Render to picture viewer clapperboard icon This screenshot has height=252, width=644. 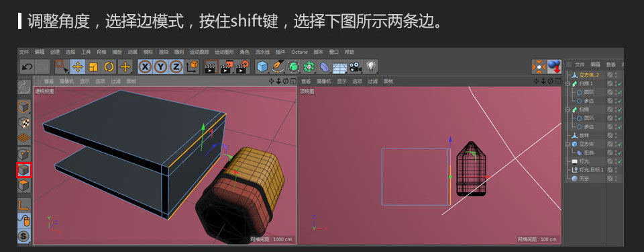point(227,67)
